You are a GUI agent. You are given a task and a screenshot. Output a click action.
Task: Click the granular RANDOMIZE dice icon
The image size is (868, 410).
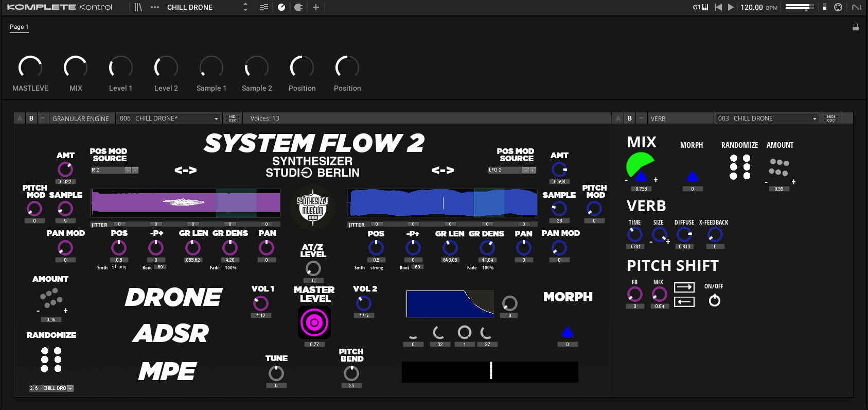click(x=51, y=359)
